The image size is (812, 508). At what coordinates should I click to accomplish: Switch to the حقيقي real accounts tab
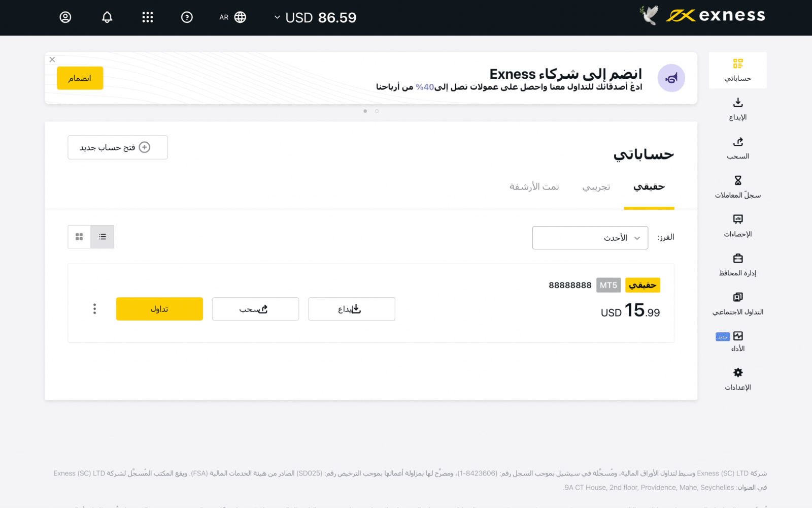point(649,187)
